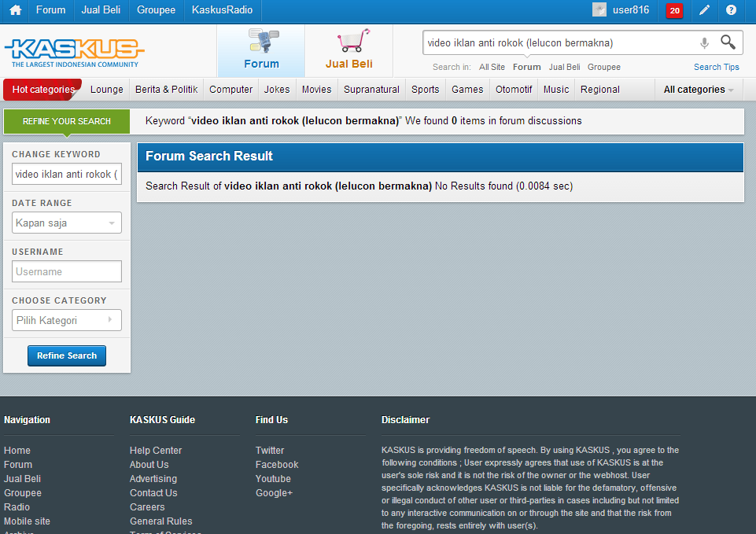Open KaskusRadio in the top navigation

(223, 10)
